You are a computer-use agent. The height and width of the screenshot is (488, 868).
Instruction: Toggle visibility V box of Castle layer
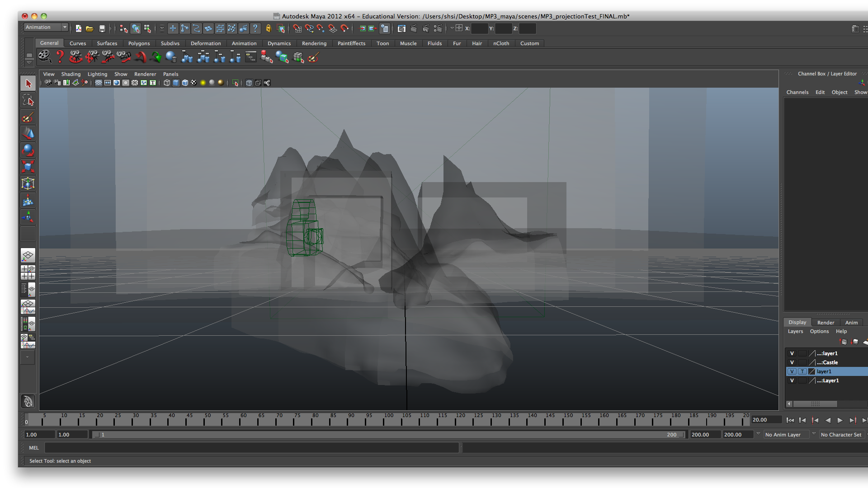(x=792, y=362)
